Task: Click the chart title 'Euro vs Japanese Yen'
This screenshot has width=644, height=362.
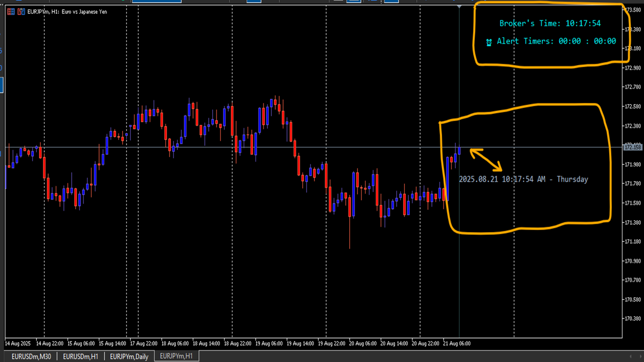Action: click(x=84, y=12)
